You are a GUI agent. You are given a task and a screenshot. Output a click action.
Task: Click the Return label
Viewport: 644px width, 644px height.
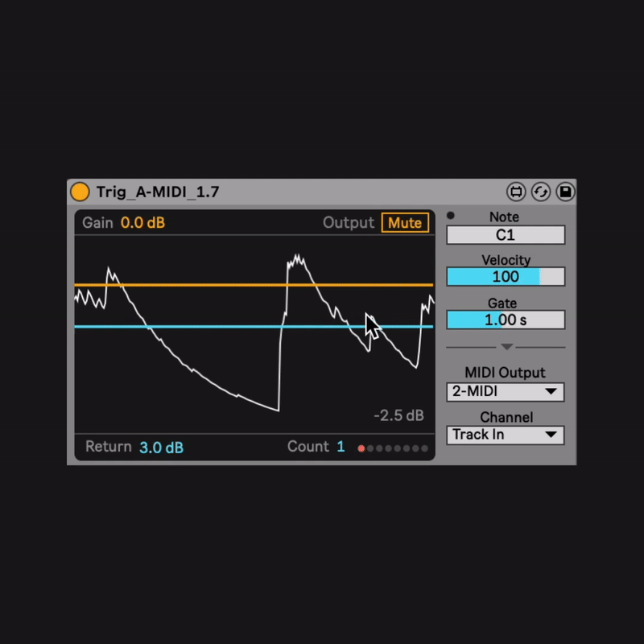click(x=109, y=447)
